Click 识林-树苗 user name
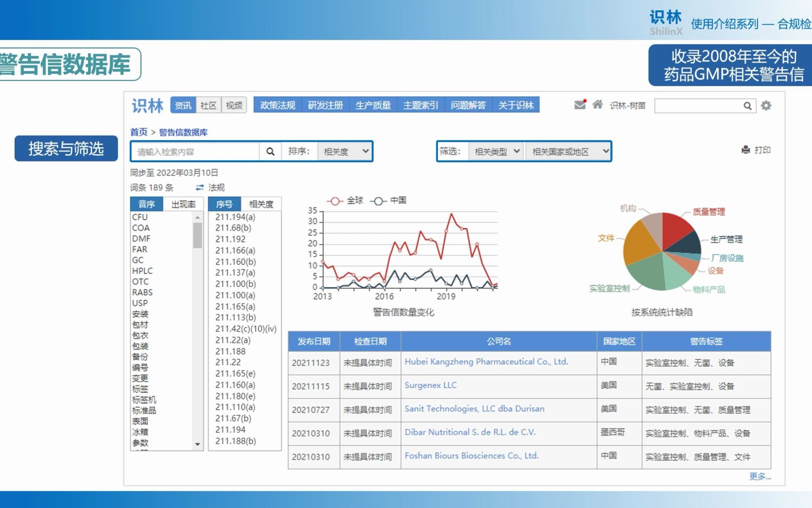Screen dimensions: 812x508 click(627, 106)
